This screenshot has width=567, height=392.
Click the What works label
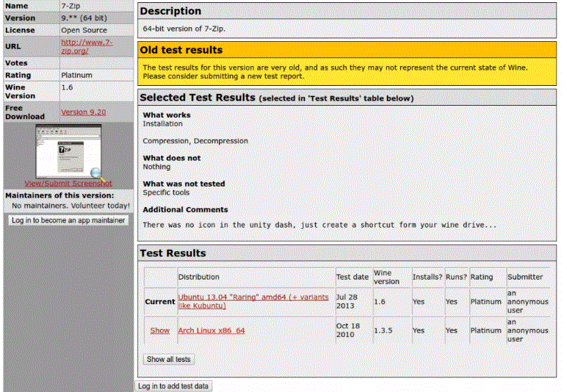(x=166, y=115)
